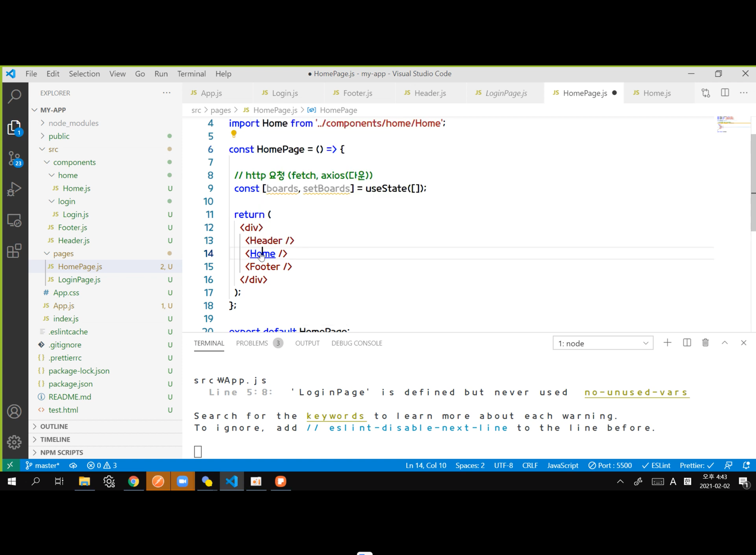Screen dimensions: 756x555
Task: Open Changes compare icon in editor toolbar
Action: point(706,93)
